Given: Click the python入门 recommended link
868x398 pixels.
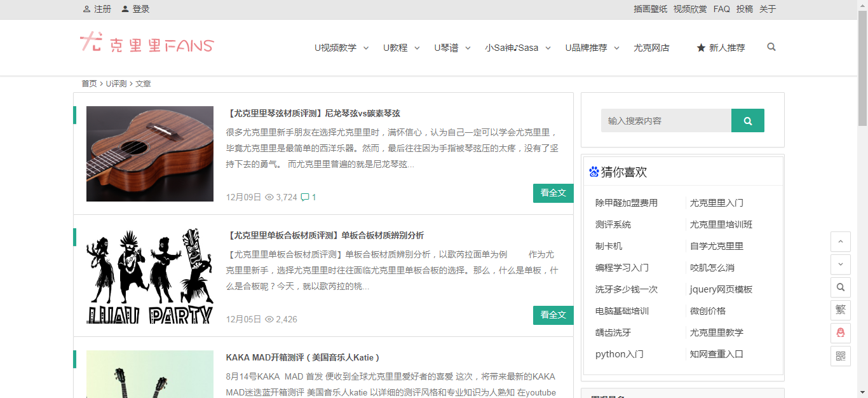Looking at the screenshot, I should tap(620, 354).
